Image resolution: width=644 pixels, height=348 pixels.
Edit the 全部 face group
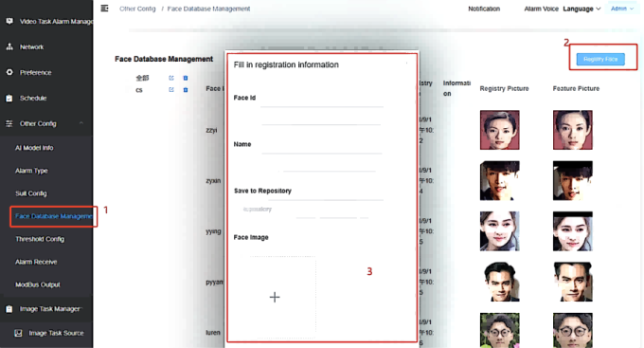(171, 78)
